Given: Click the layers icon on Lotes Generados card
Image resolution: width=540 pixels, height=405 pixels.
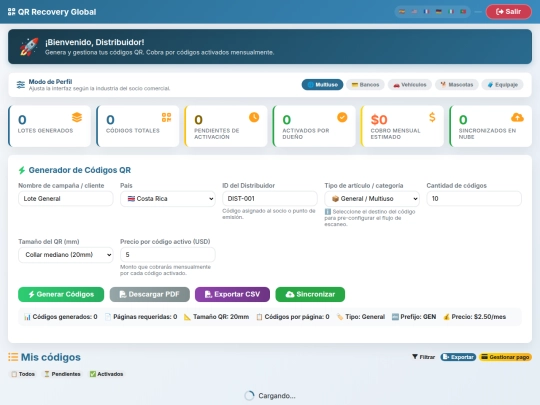Looking at the screenshot, I should (x=77, y=117).
